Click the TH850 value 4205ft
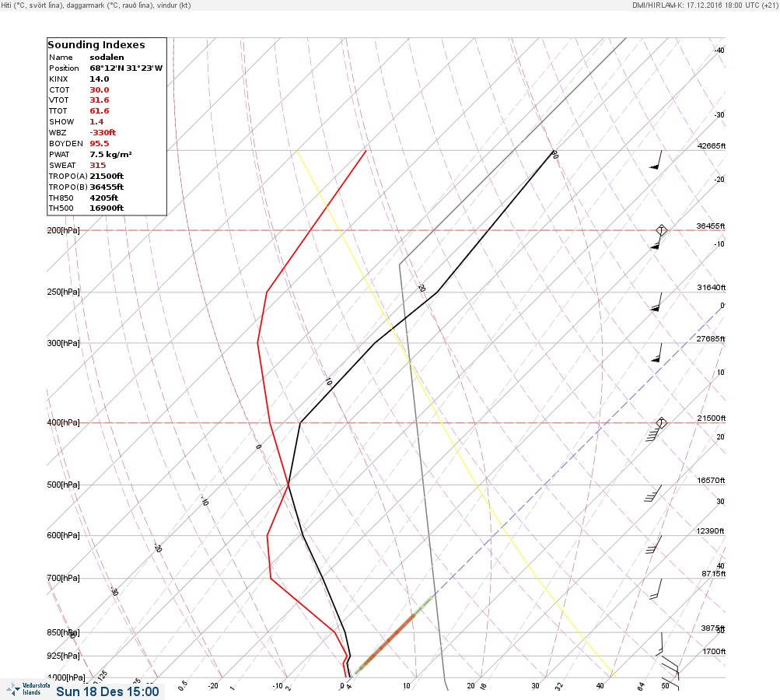 point(103,198)
